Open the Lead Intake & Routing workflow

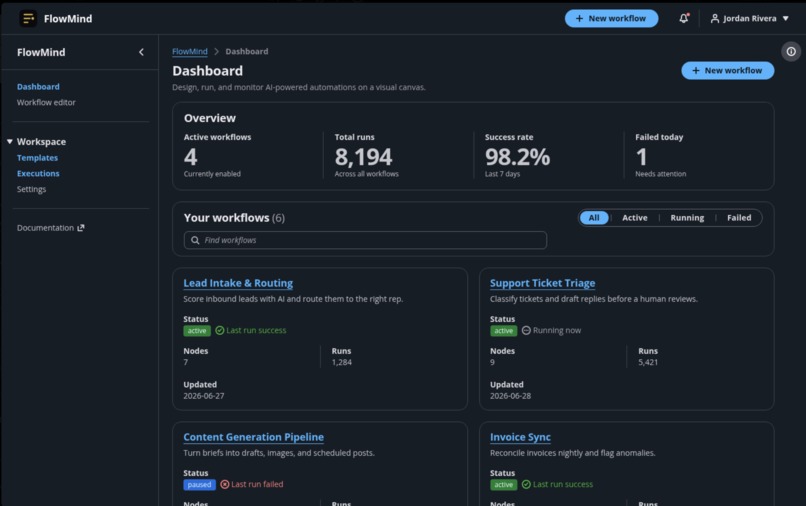point(238,283)
